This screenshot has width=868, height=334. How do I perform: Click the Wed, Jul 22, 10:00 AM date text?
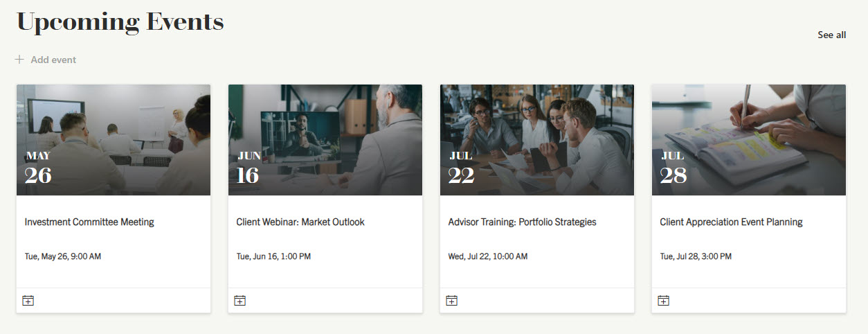coord(488,256)
